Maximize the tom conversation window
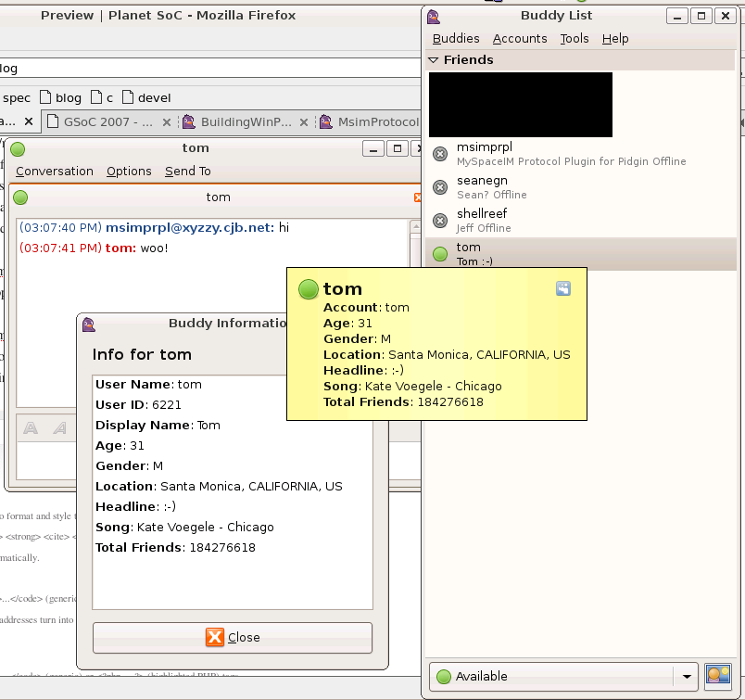This screenshot has height=700, width=745. point(398,149)
